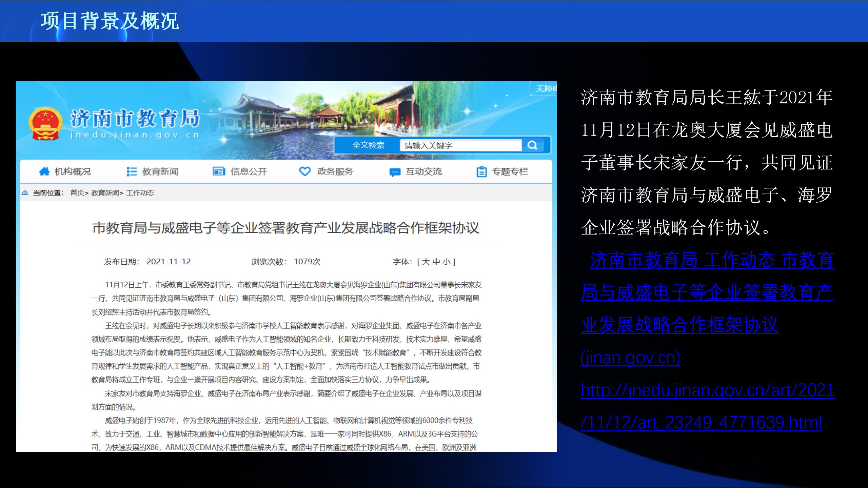Click the view count 1079次
The width and height of the screenshot is (868, 488).
tap(307, 262)
